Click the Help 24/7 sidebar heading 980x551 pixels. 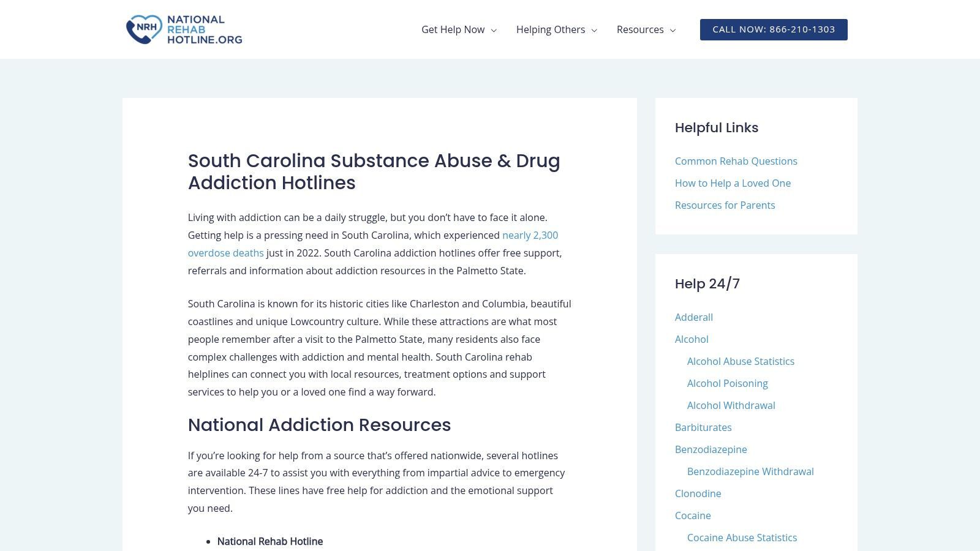click(707, 283)
